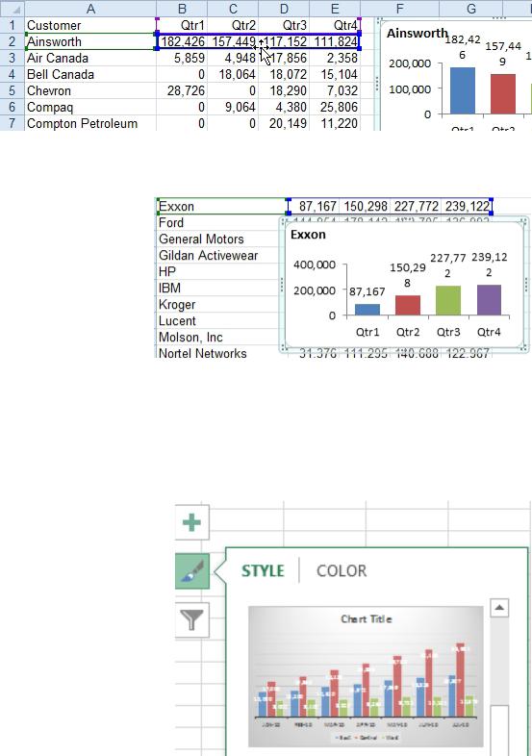Click the purple Qtr4 bar in Exxon chart
Image resolution: width=532 pixels, height=756 pixels.
tap(489, 300)
